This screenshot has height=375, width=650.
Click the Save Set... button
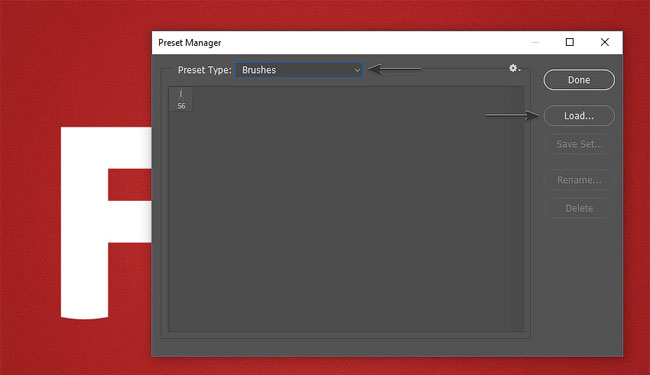pos(579,144)
